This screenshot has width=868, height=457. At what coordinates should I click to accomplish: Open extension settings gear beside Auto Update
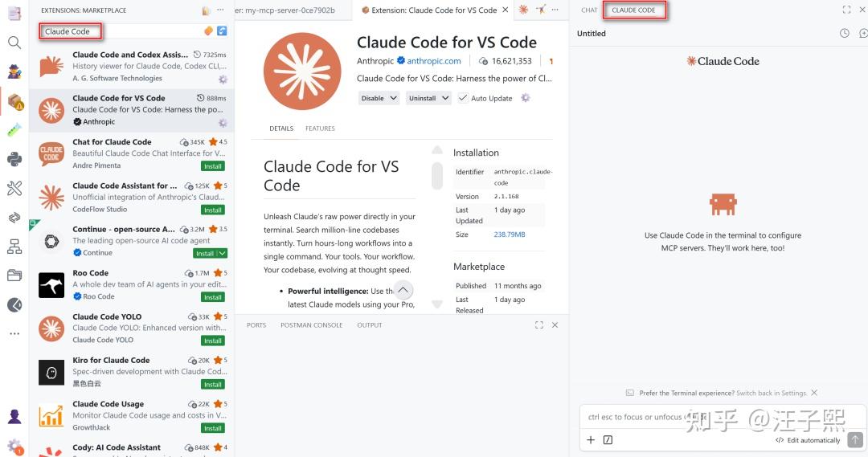point(526,98)
